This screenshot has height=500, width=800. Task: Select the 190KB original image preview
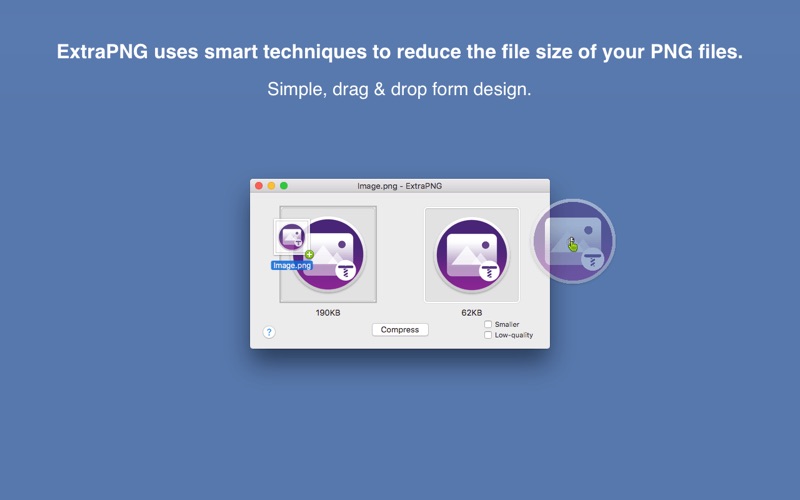pos(328,254)
